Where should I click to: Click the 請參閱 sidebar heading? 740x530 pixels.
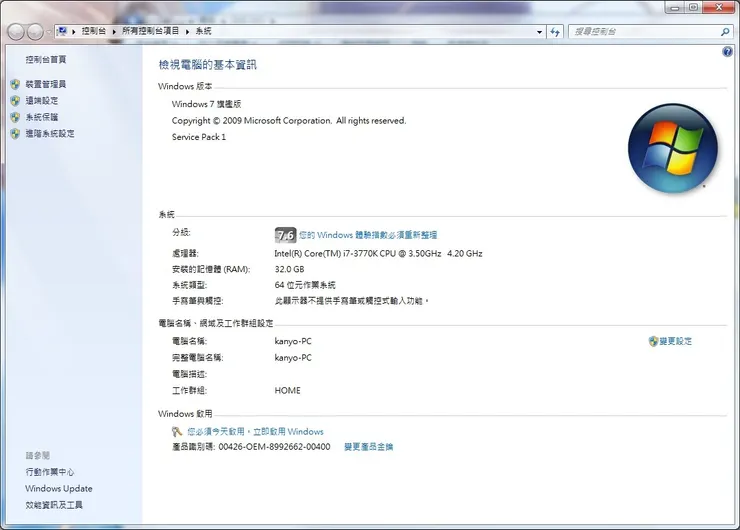click(x=37, y=455)
